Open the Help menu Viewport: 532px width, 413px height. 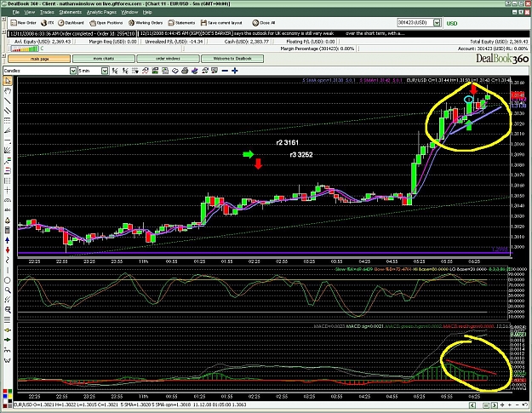(147, 12)
